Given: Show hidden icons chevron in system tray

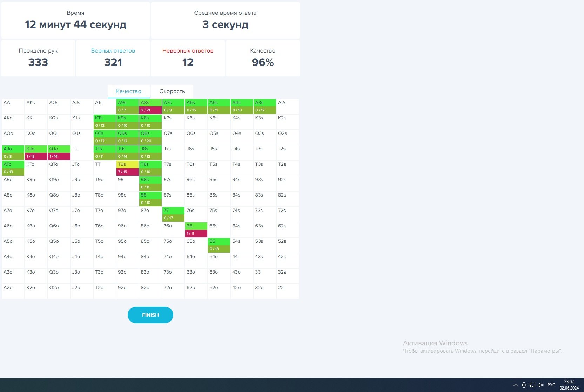Looking at the screenshot, I should click(x=515, y=385).
